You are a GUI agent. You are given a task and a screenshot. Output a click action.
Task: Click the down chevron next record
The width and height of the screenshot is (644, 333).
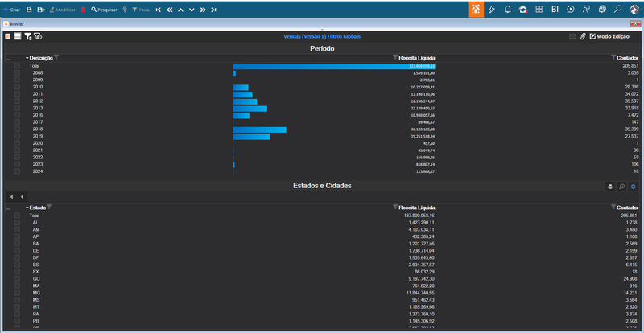click(192, 10)
